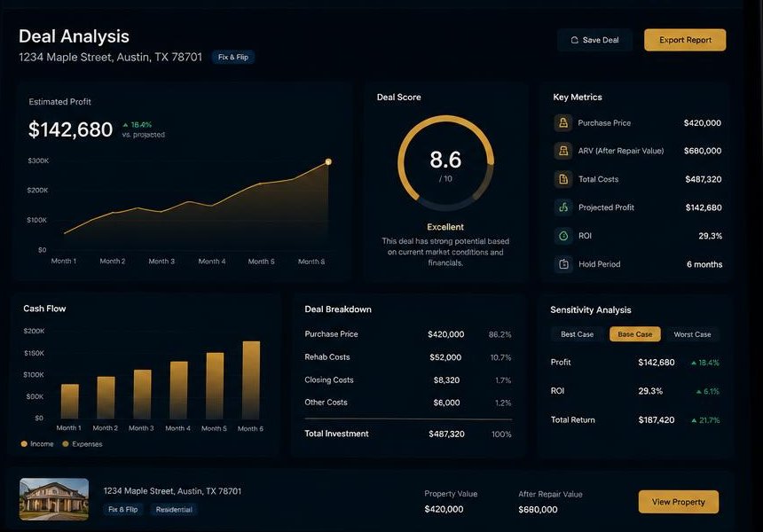Click the ROI circular icon
763x532 pixels.
pyautogui.click(x=563, y=236)
